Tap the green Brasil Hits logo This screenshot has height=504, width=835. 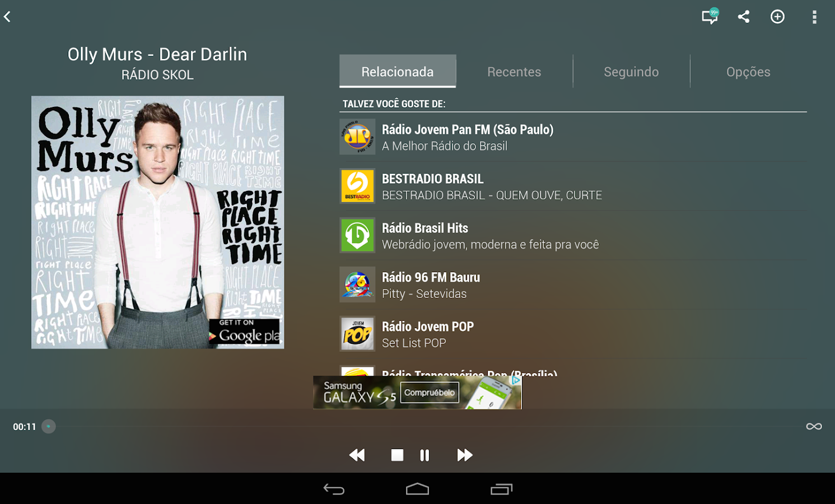click(357, 235)
